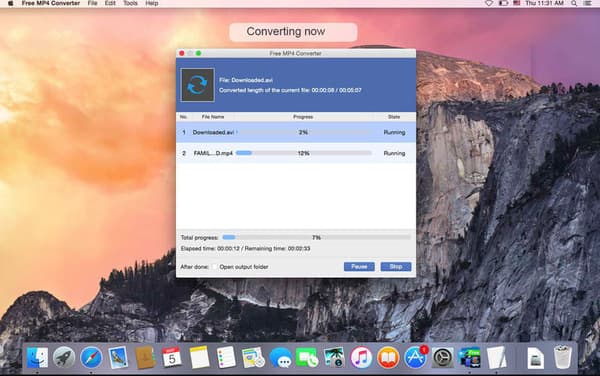600x376 pixels.
Task: Click the Progress column header
Action: point(303,117)
